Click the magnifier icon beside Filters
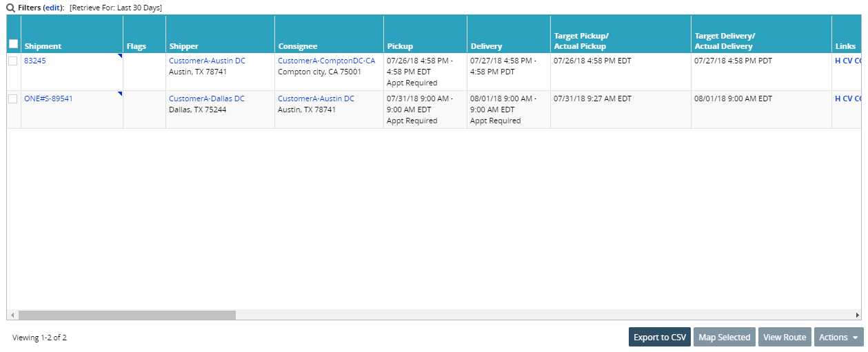Screen dimensions: 868x352 [11, 8]
